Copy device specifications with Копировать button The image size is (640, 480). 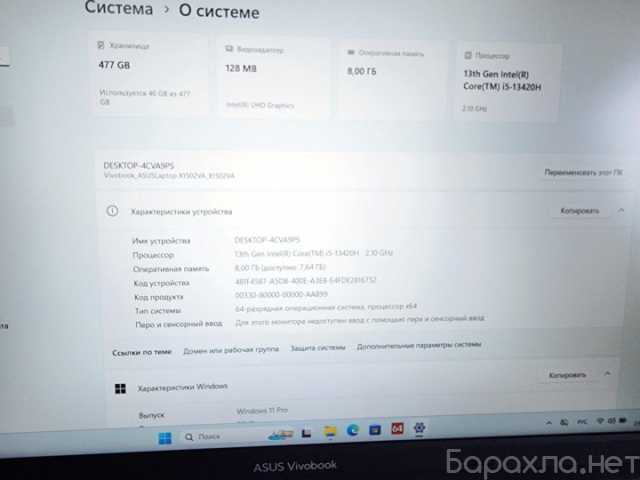tap(579, 211)
